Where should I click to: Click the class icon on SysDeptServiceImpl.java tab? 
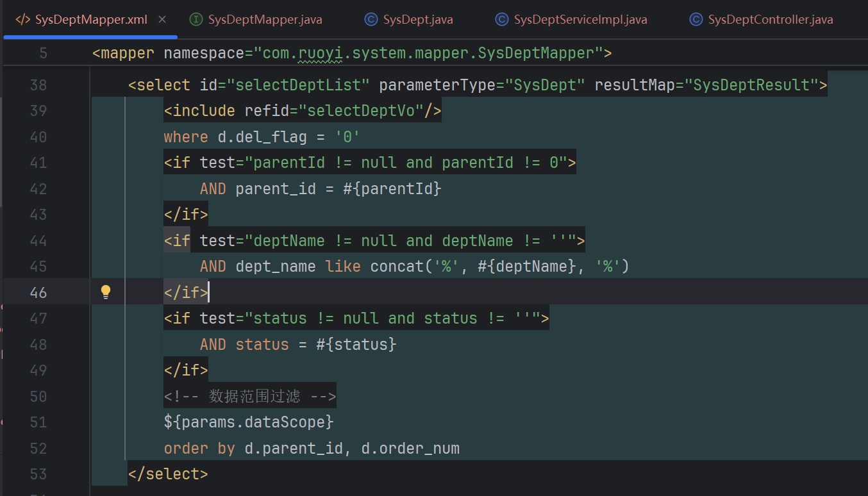click(502, 20)
